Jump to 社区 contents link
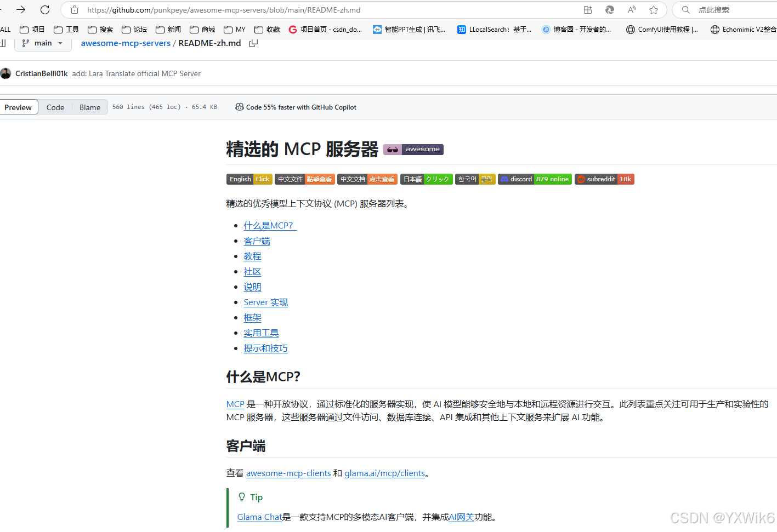 tap(253, 272)
